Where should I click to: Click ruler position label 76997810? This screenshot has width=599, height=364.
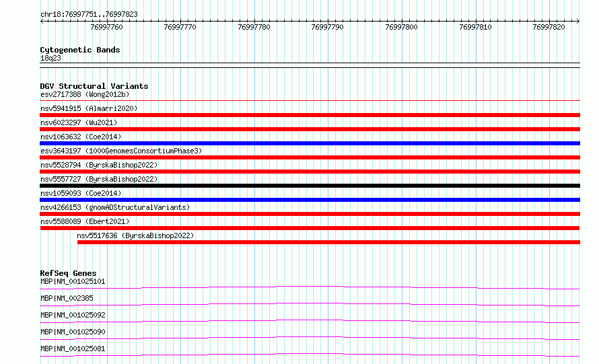click(x=475, y=27)
